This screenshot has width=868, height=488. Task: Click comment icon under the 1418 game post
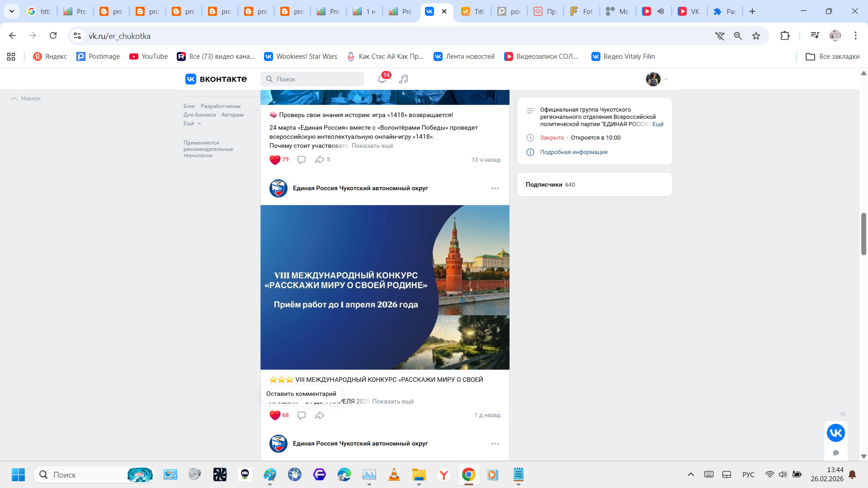coord(302,160)
